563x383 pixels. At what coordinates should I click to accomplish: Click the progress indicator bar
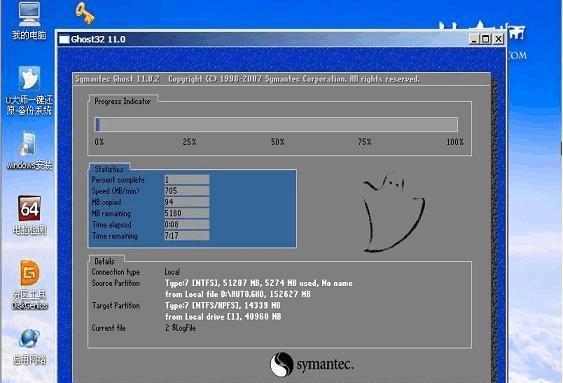(x=276, y=125)
